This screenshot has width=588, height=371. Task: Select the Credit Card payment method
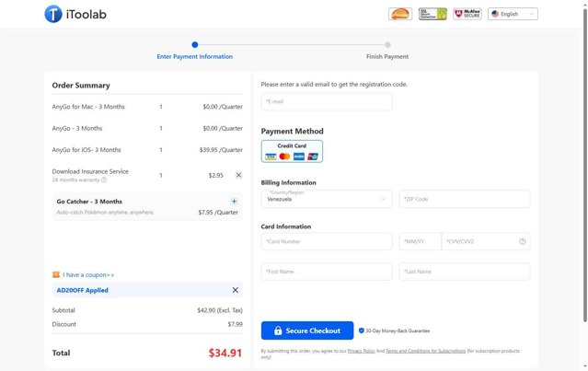(292, 151)
